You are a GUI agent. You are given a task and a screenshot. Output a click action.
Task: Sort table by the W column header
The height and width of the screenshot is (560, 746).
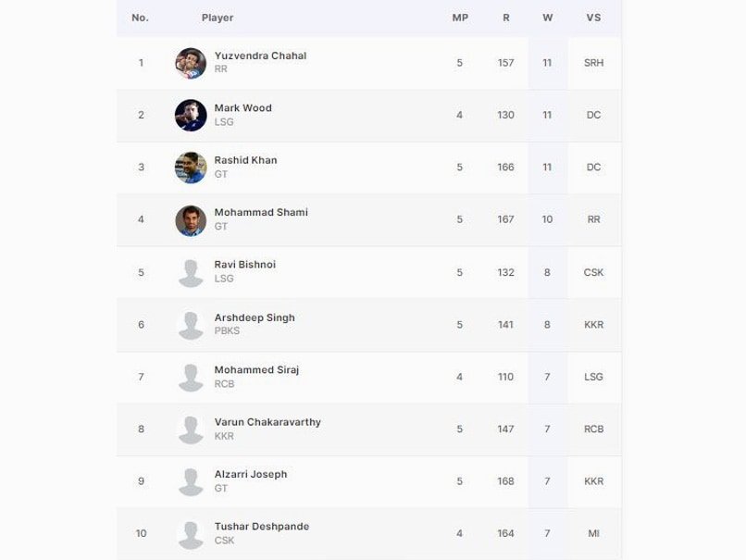(x=547, y=18)
